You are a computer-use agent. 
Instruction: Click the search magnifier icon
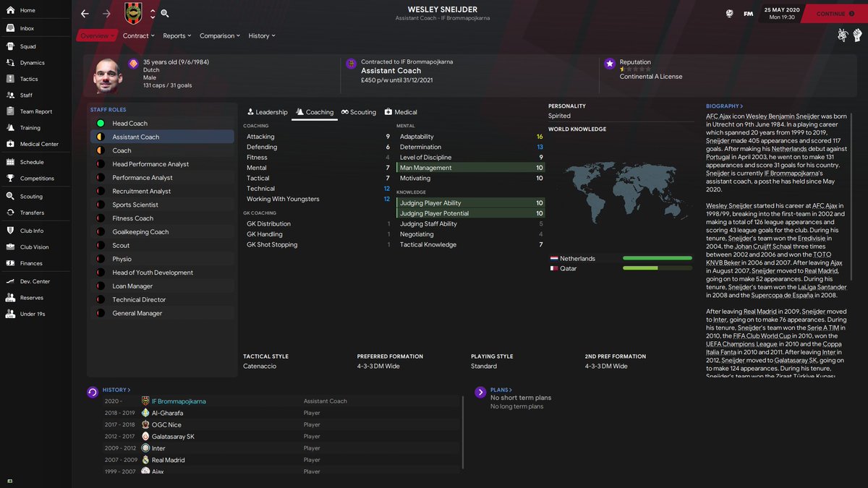coord(165,14)
